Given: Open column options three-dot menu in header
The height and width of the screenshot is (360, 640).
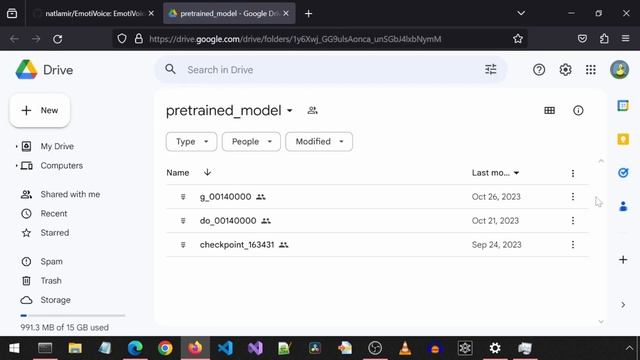Looking at the screenshot, I should pos(573,173).
